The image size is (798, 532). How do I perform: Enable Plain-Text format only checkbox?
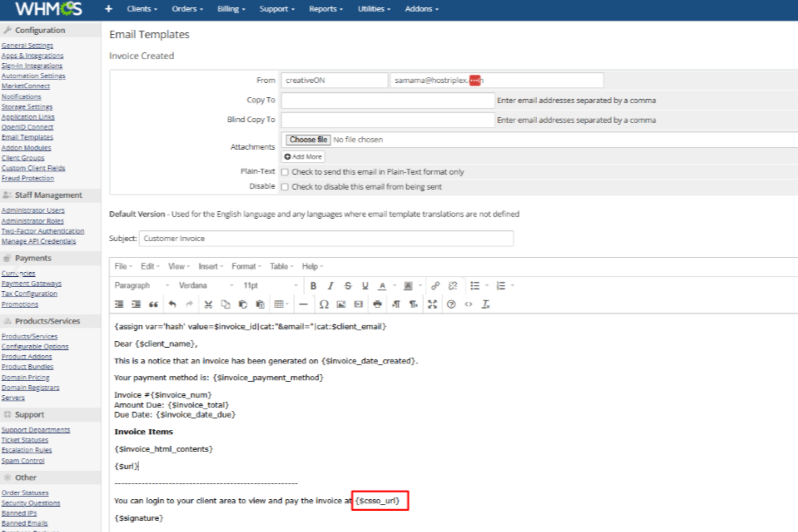point(285,172)
